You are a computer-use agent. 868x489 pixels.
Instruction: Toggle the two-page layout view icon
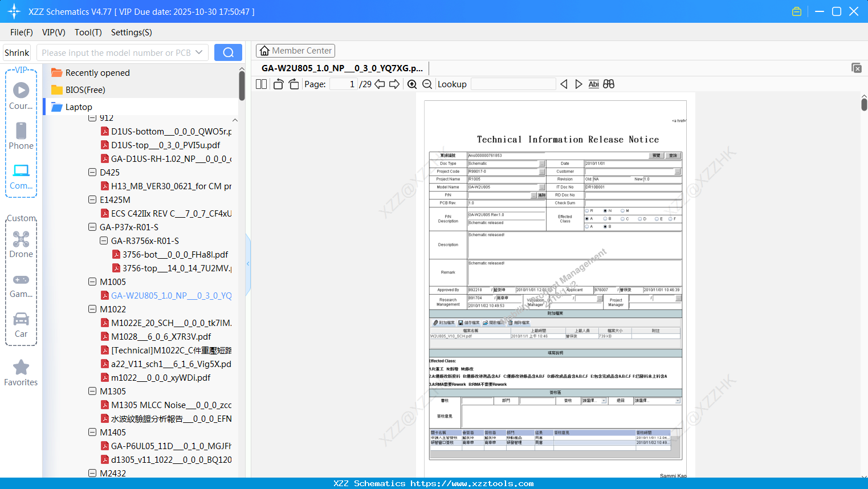click(261, 84)
